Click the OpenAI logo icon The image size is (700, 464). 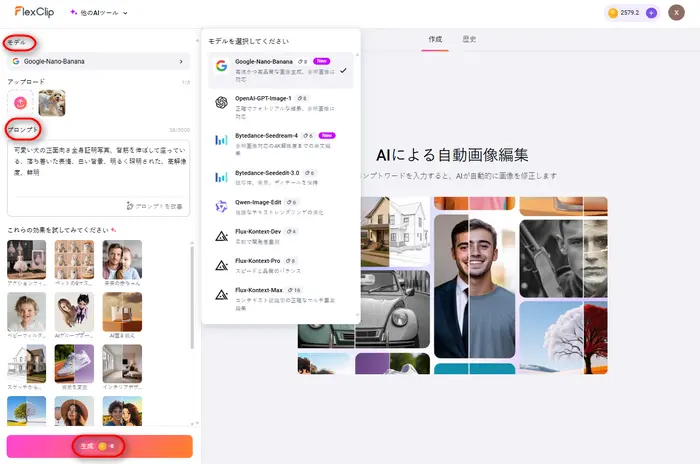point(221,103)
